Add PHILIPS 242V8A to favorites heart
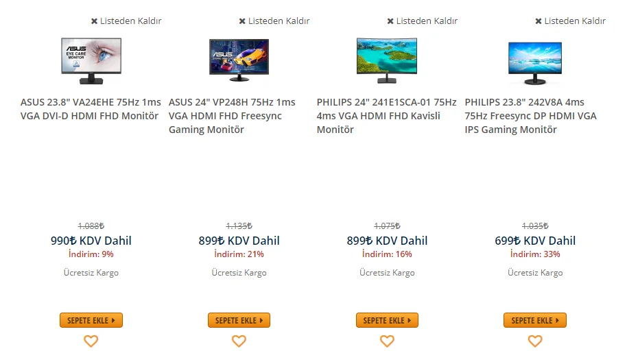627x364 pixels. [x=535, y=341]
